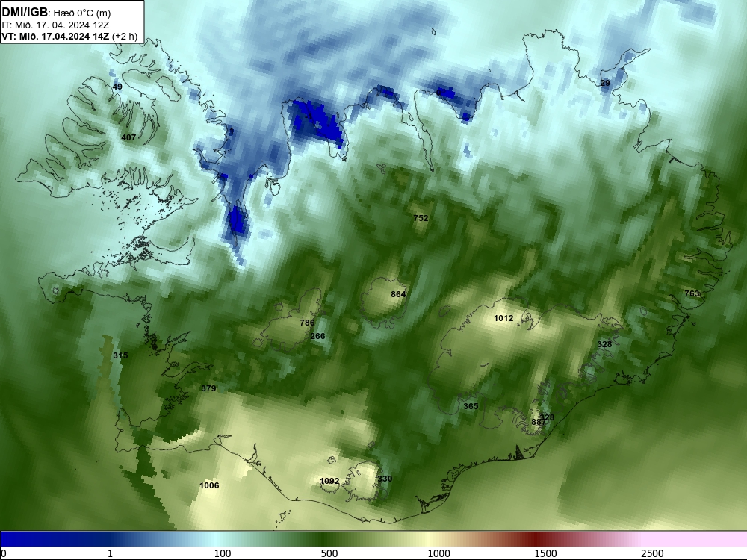Click the legend tick label 1000
Screen dimensions: 747x560
pos(438,553)
